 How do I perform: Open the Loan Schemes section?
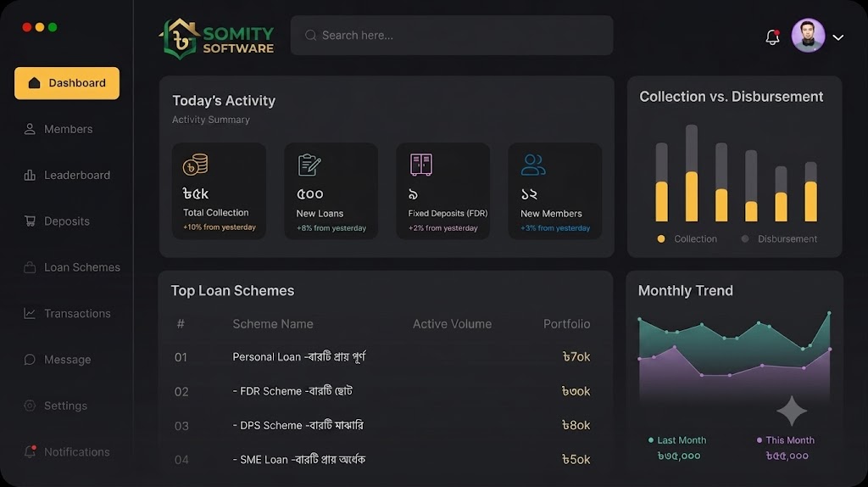click(71, 267)
